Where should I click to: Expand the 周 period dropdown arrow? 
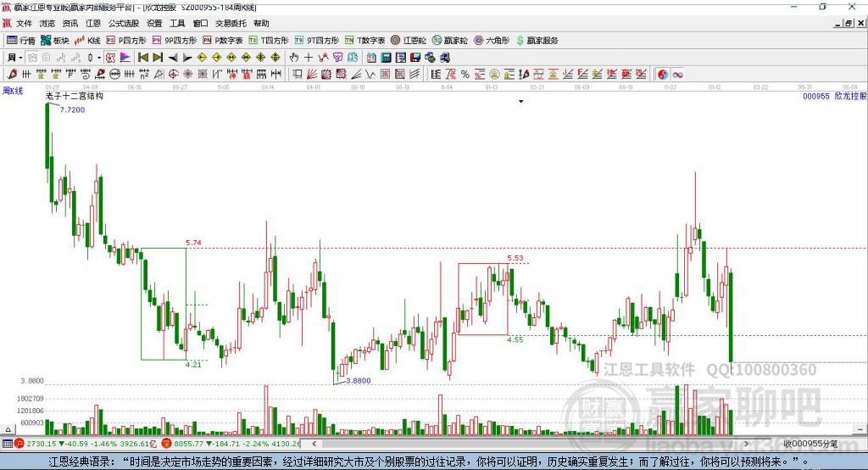point(20,58)
